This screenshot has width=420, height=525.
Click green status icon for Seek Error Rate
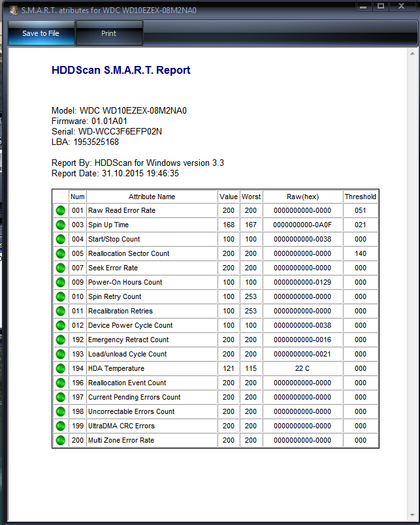tap(61, 268)
